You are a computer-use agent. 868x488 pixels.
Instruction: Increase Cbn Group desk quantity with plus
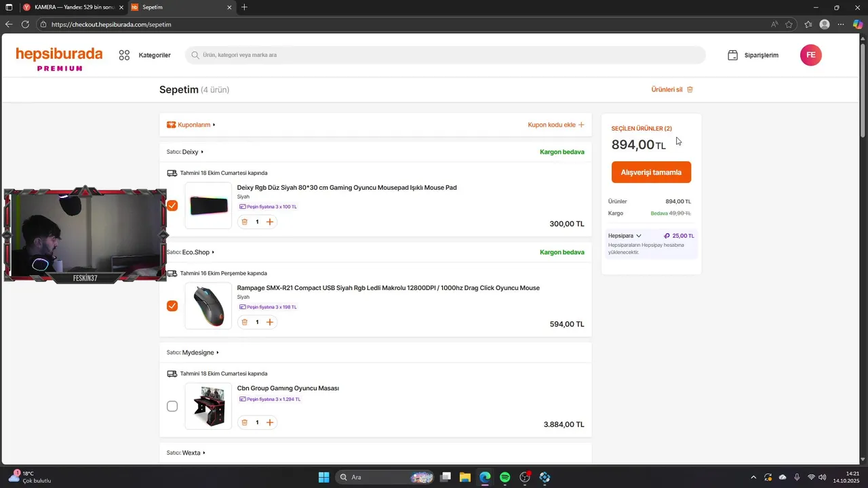click(x=269, y=422)
